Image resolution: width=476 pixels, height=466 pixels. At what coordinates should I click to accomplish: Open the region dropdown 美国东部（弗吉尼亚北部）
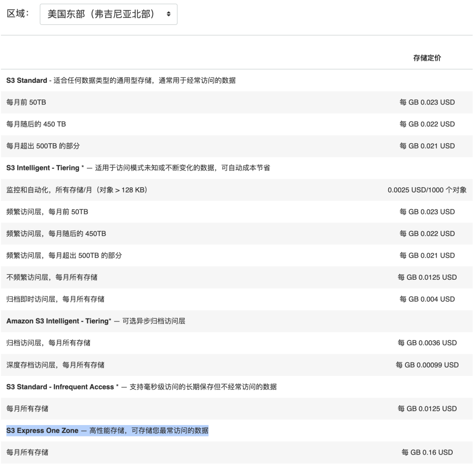click(108, 14)
